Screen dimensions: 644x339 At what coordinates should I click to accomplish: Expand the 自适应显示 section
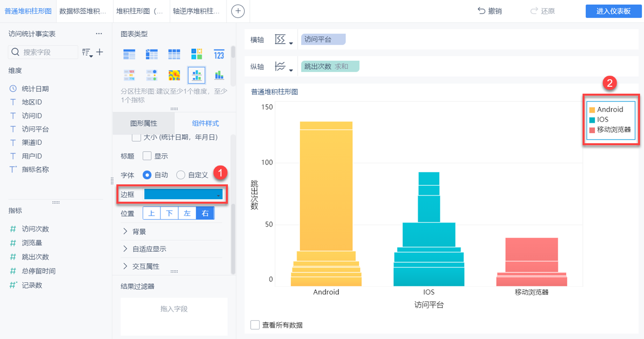[144, 249]
